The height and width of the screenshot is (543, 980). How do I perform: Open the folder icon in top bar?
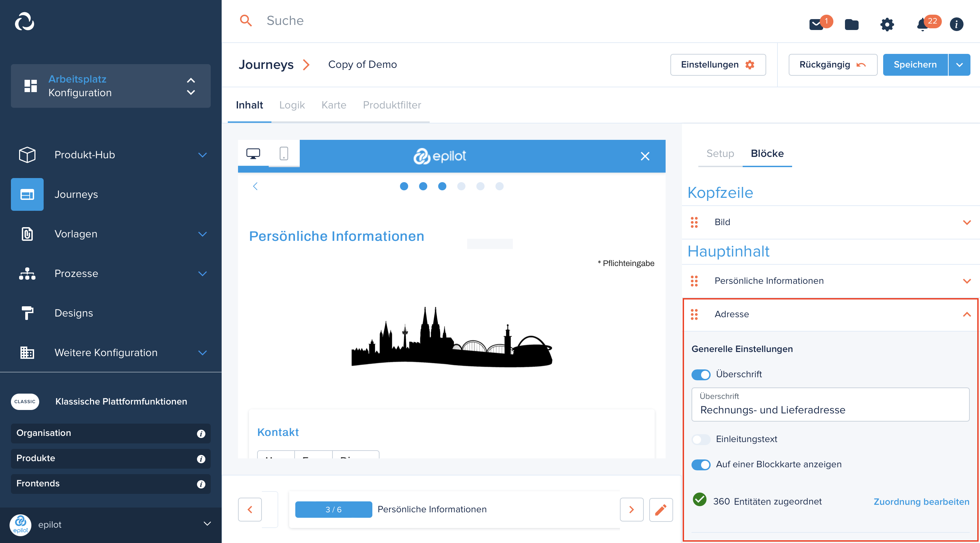point(851,25)
